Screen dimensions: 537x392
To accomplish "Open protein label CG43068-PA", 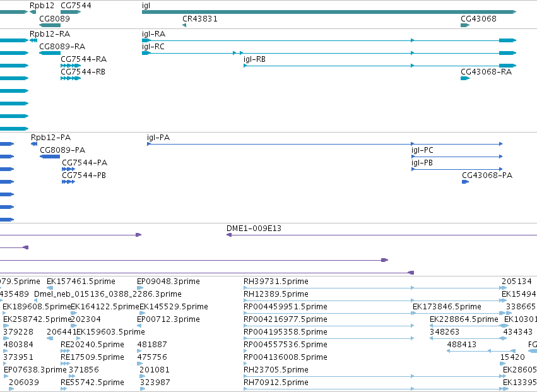I will click(x=487, y=175).
